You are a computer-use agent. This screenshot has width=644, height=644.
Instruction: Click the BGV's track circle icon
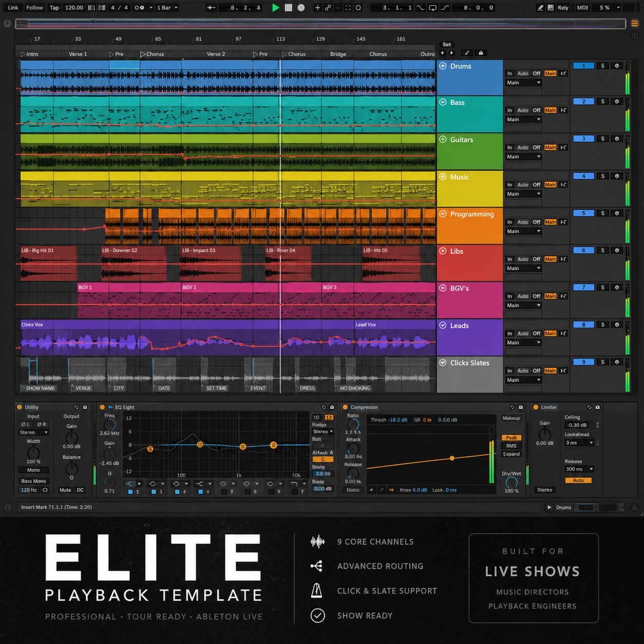tap(443, 288)
